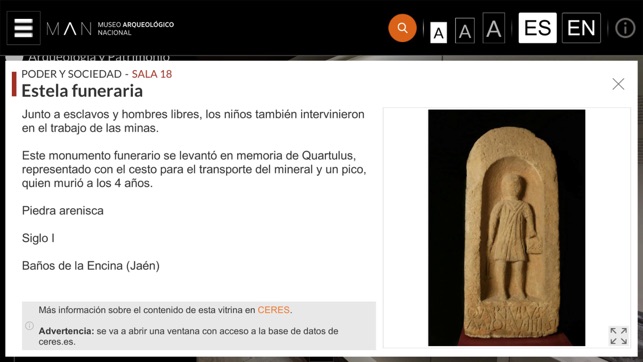The width and height of the screenshot is (643, 362).
Task: Switch language to EN
Action: click(581, 28)
